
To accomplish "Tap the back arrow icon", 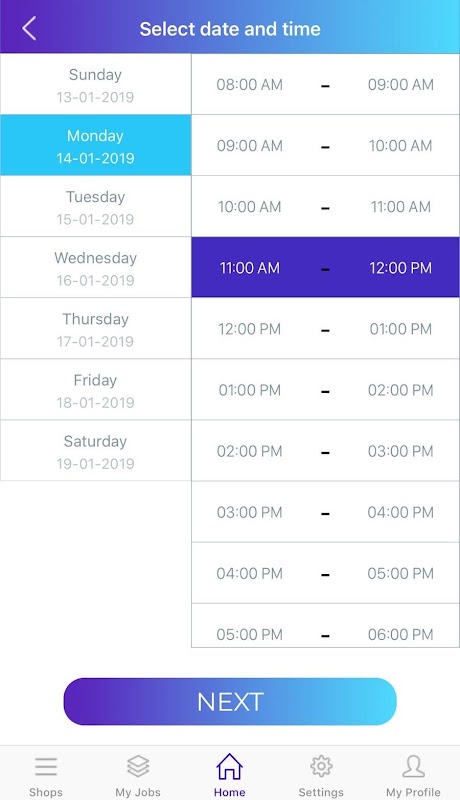I will (x=29, y=28).
